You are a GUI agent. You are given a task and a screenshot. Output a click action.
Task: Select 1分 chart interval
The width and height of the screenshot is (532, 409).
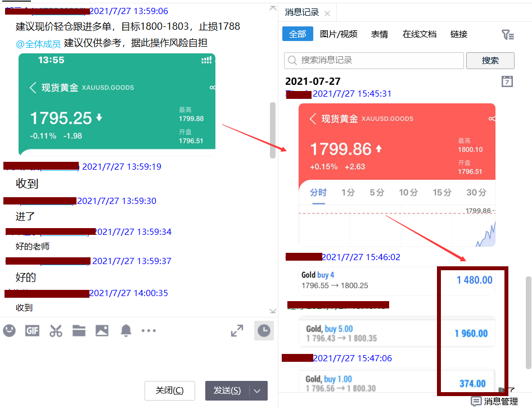point(348,193)
